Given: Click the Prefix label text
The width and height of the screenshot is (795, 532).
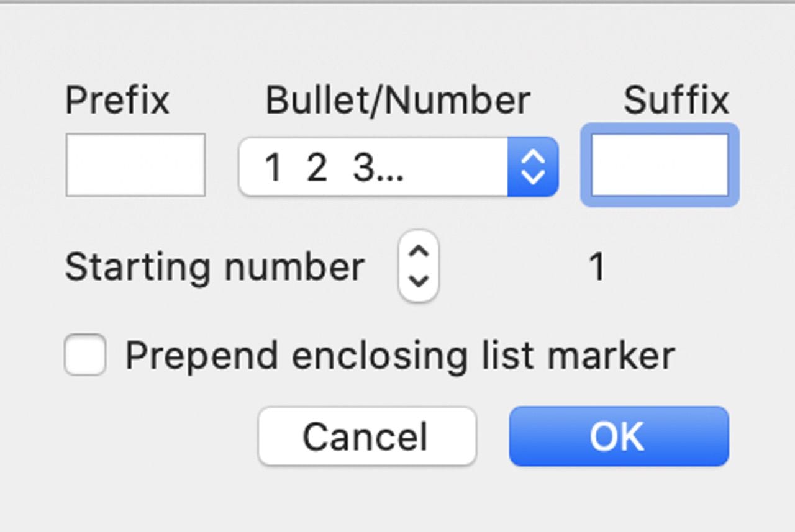Looking at the screenshot, I should tap(117, 101).
